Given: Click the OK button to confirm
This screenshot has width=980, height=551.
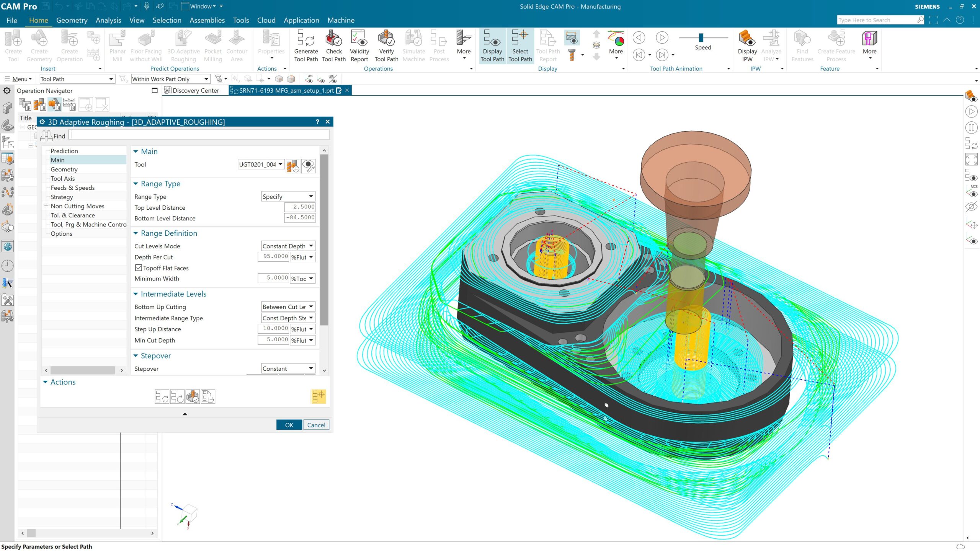Looking at the screenshot, I should pyautogui.click(x=289, y=424).
